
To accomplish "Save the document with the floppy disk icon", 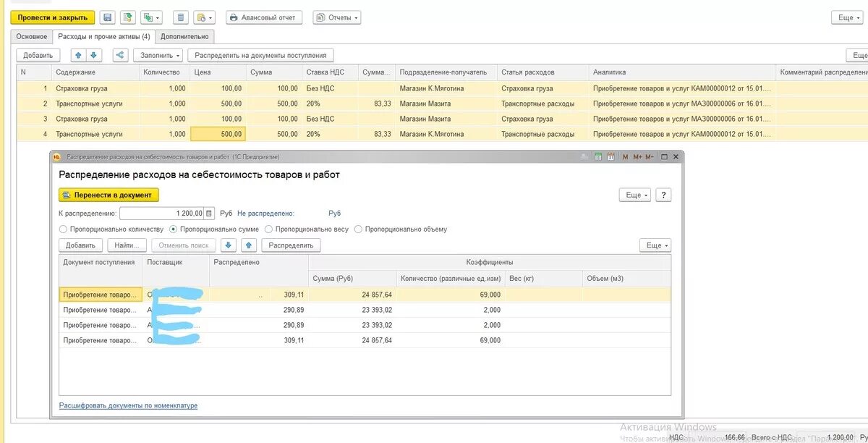I will click(108, 17).
